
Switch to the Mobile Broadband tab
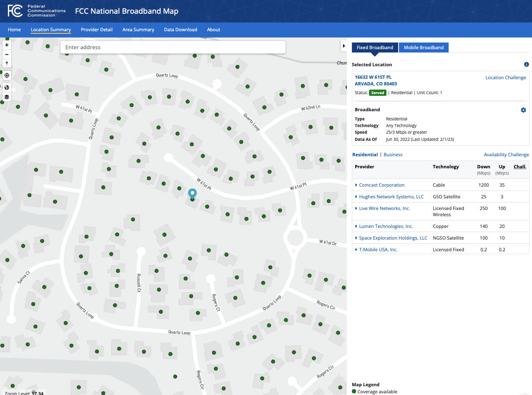(x=424, y=47)
